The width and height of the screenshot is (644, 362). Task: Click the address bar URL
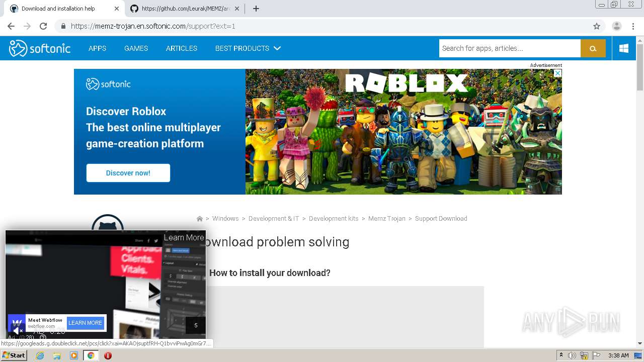[153, 26]
